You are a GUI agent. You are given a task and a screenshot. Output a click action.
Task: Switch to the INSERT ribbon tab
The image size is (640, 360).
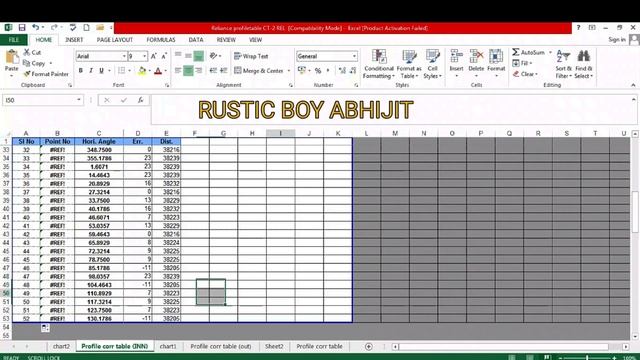click(x=74, y=40)
